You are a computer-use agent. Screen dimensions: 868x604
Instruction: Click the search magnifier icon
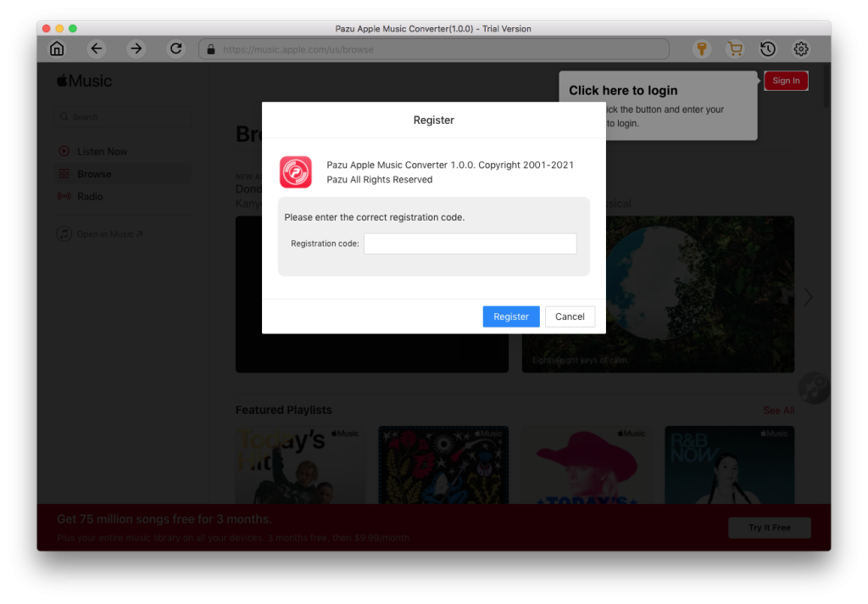coord(64,117)
